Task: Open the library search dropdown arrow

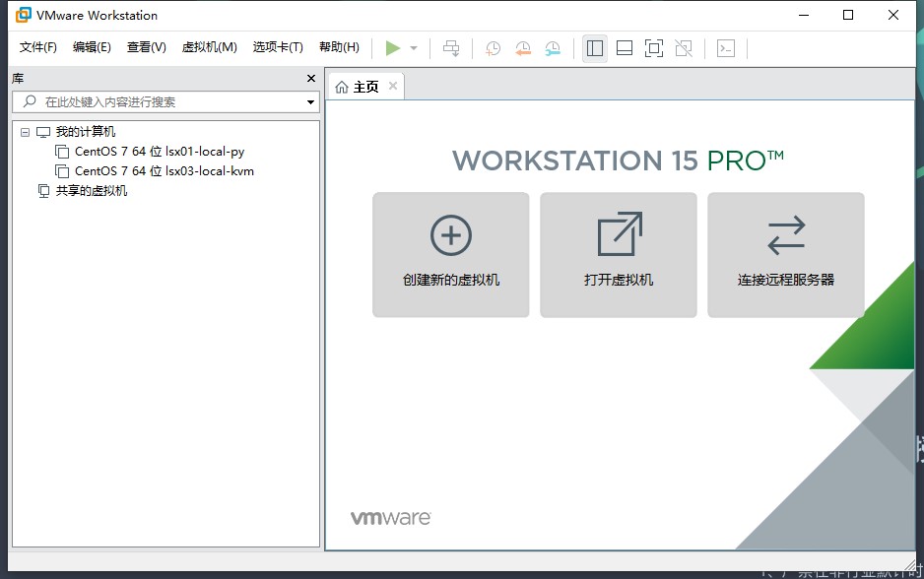Action: click(310, 101)
